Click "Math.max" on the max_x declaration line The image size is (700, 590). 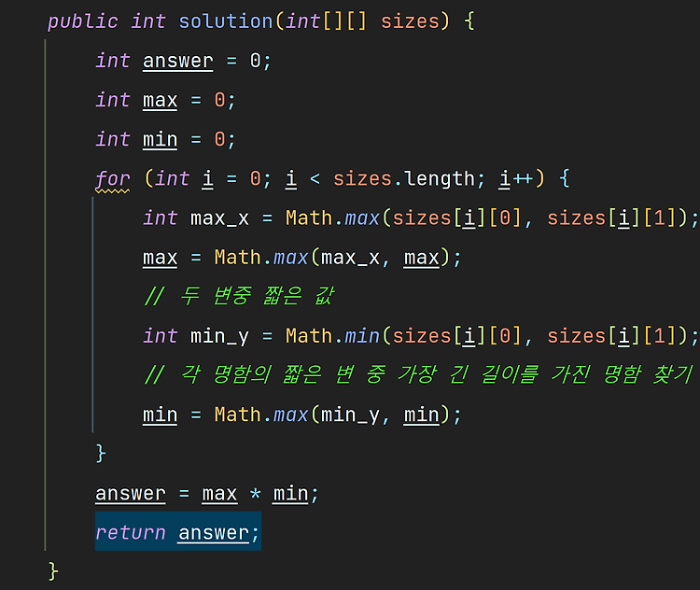point(332,218)
